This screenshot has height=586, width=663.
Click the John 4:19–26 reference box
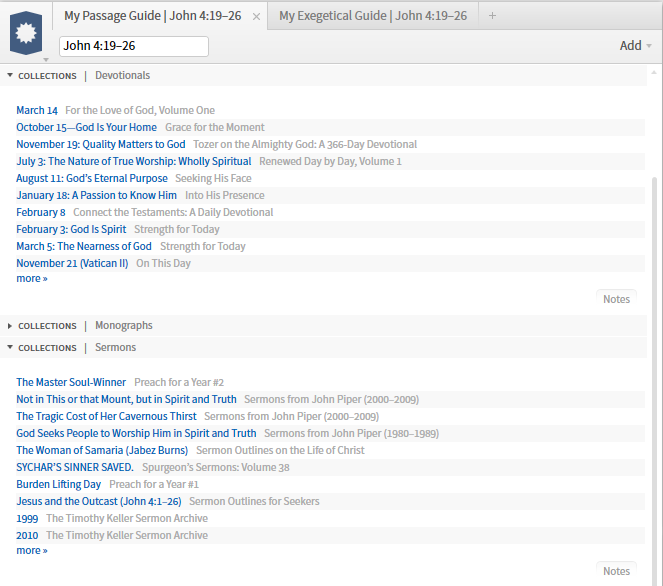click(134, 46)
